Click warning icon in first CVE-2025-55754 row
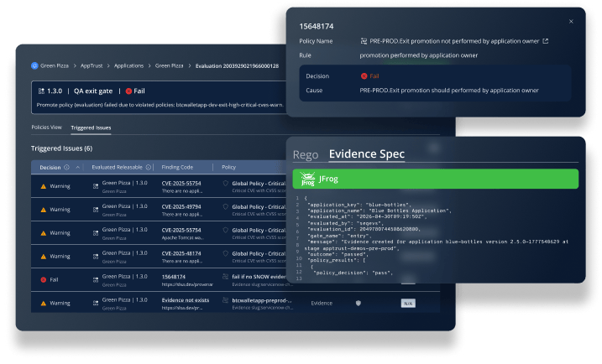Screen dimensions: 602x364 (44, 186)
